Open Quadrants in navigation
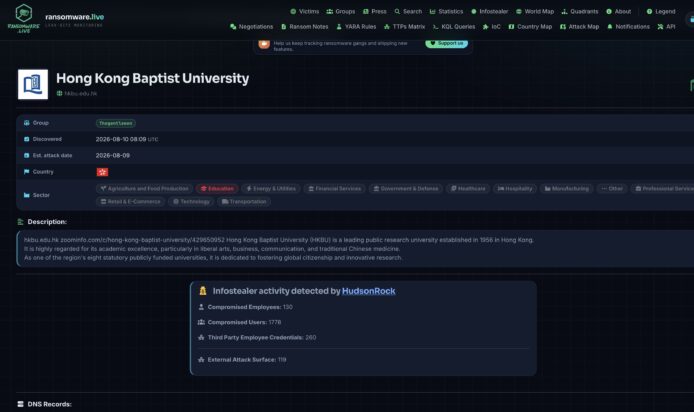The width and height of the screenshot is (694, 412). point(580,12)
